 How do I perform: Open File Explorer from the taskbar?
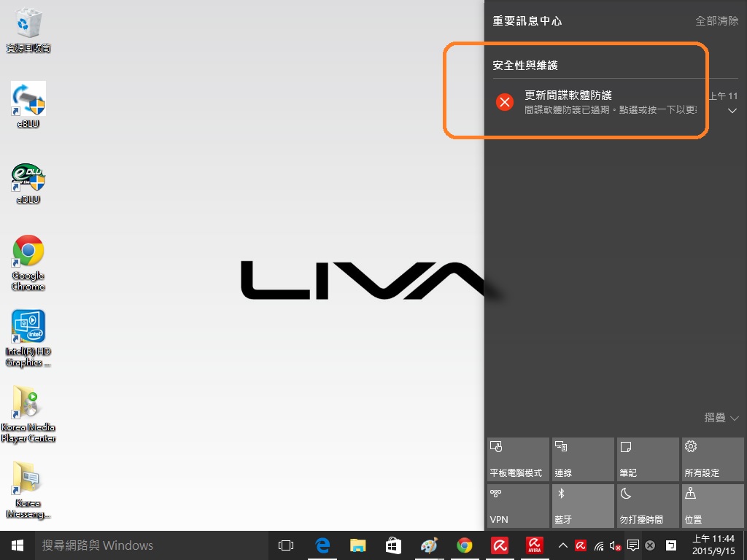tap(357, 545)
